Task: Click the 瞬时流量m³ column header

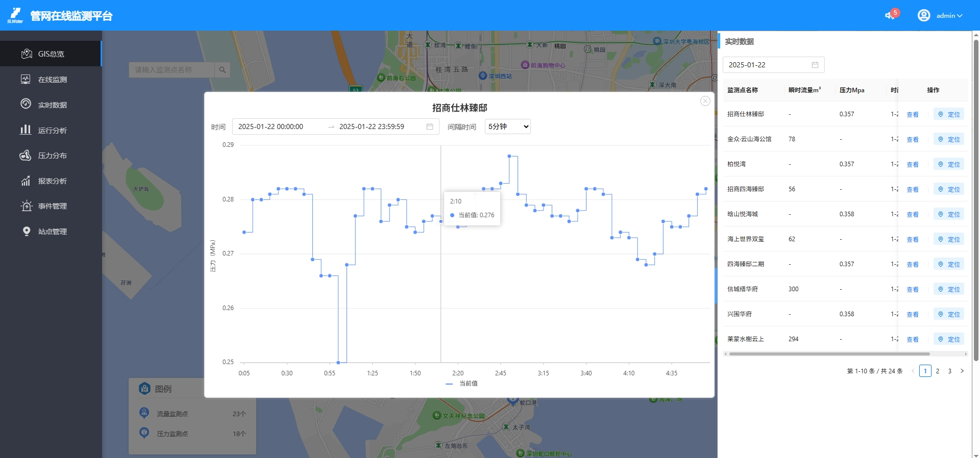Action: pyautogui.click(x=805, y=90)
